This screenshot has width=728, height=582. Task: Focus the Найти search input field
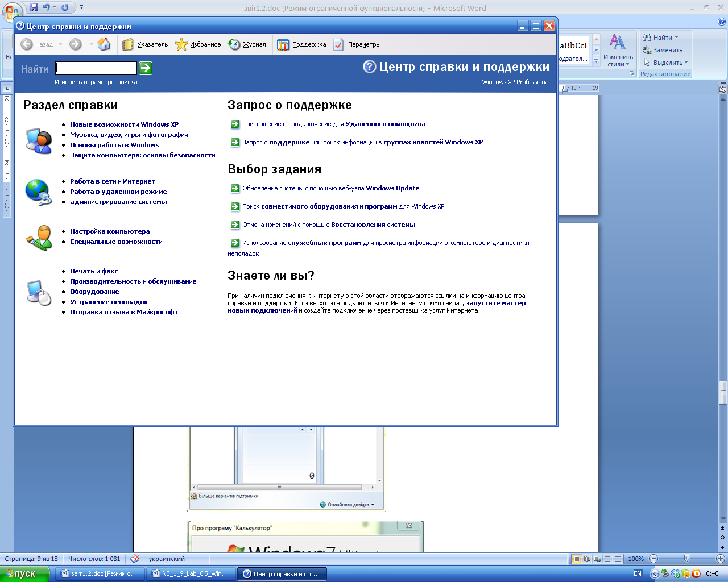96,68
